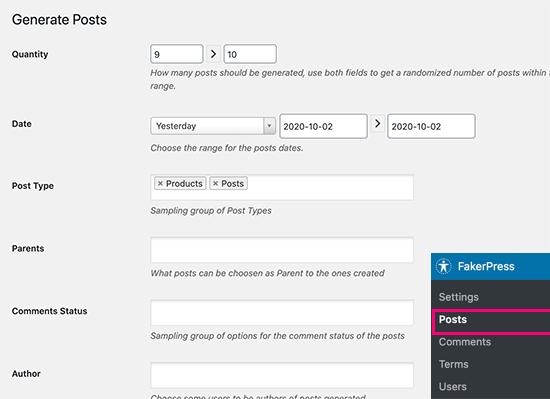This screenshot has height=399, width=550.
Task: Focus the minimum quantity field showing 9
Action: (177, 54)
